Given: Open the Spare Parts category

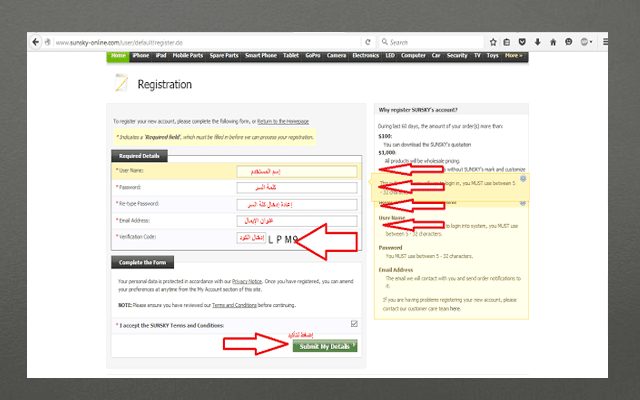Looking at the screenshot, I should point(224,56).
